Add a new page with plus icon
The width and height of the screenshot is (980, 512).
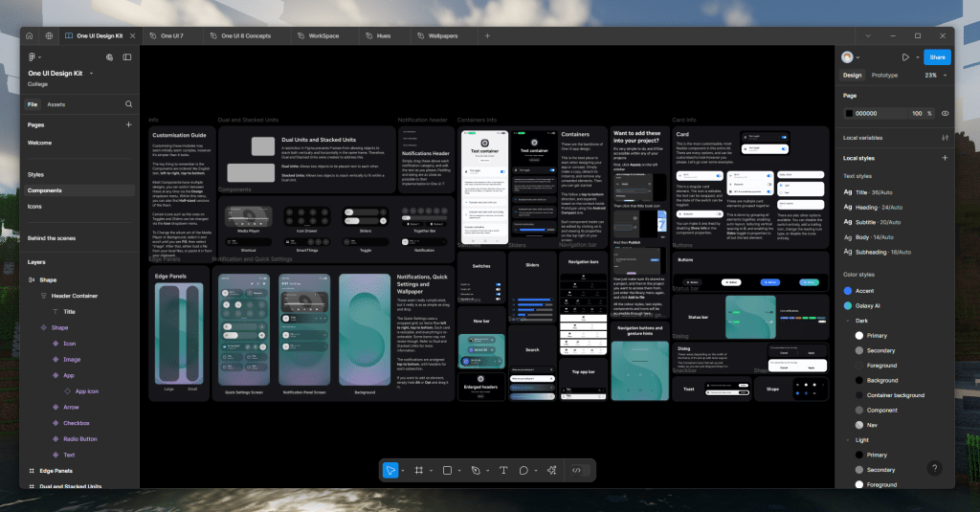[x=129, y=124]
